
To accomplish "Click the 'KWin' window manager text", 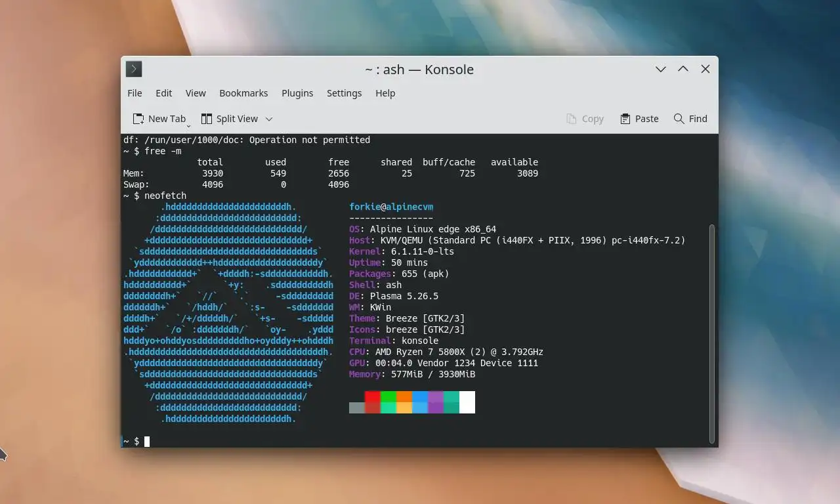I will (381, 307).
